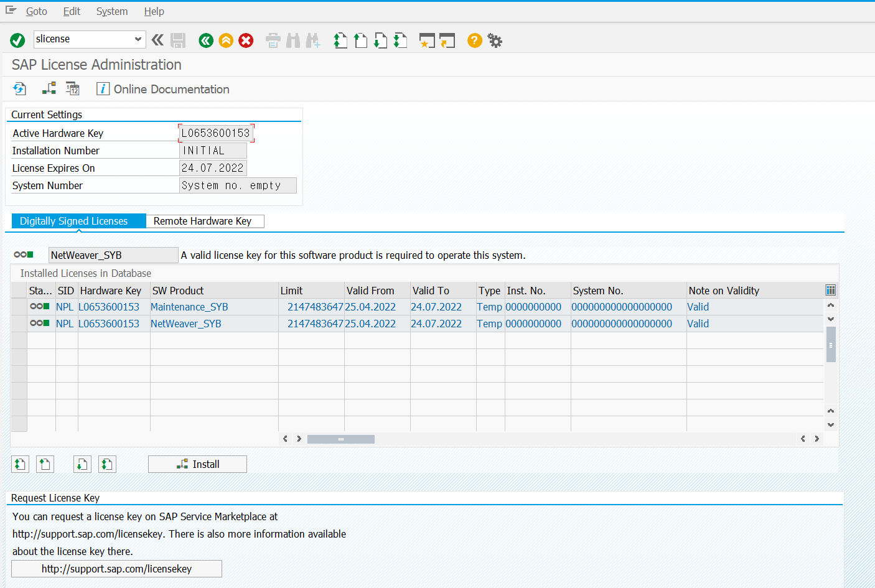Click the green checkmark Enter button
The height and width of the screenshot is (588, 875).
pos(17,40)
